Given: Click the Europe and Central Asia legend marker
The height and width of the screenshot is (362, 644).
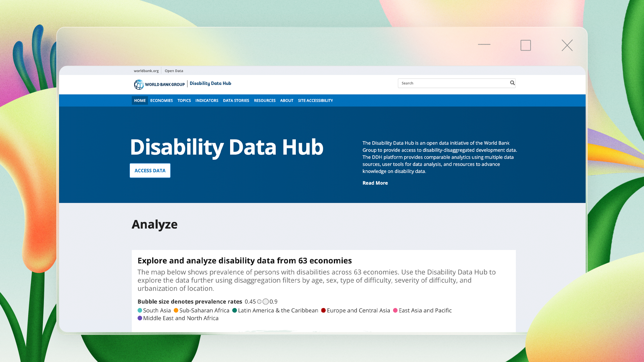Looking at the screenshot, I should pos(323,310).
